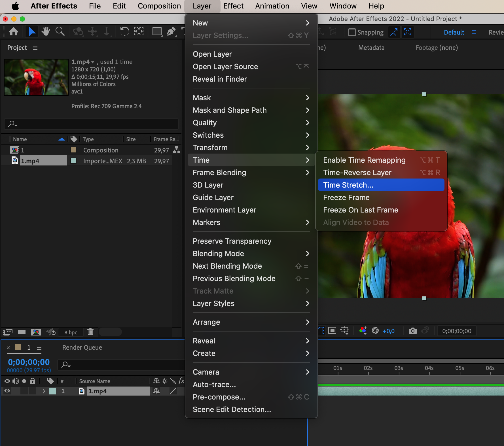Select the Pen tool
Image resolution: width=504 pixels, height=446 pixels.
tap(171, 31)
